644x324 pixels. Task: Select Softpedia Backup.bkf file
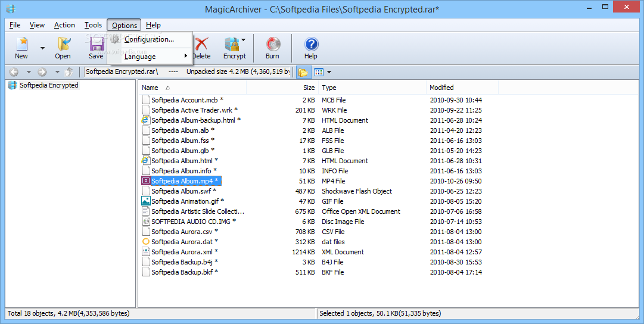(185, 272)
